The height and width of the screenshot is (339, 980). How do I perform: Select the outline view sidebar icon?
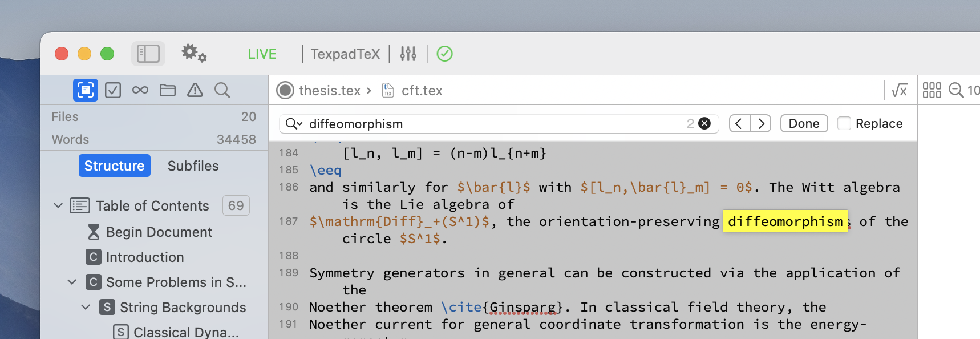click(86, 90)
